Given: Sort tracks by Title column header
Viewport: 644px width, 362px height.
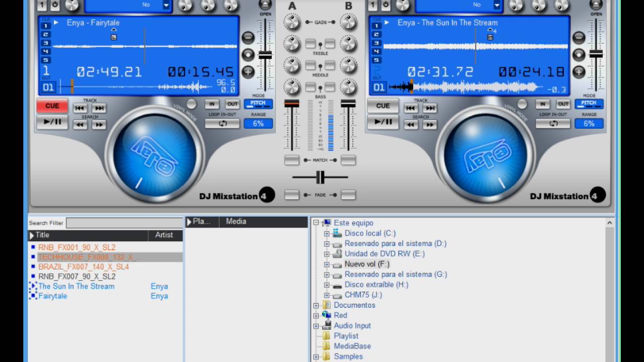Looking at the screenshot, I should click(x=88, y=235).
